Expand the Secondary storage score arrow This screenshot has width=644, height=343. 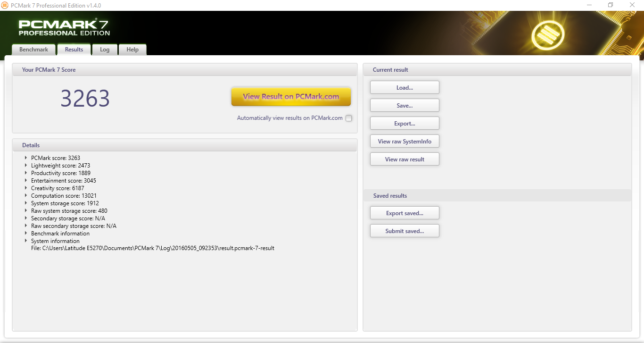pyautogui.click(x=26, y=218)
